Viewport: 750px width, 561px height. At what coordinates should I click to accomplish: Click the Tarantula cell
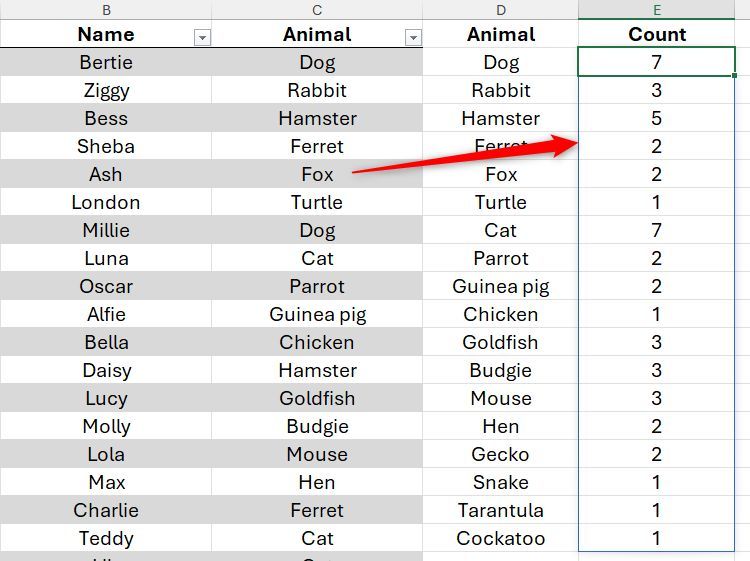coord(501,510)
